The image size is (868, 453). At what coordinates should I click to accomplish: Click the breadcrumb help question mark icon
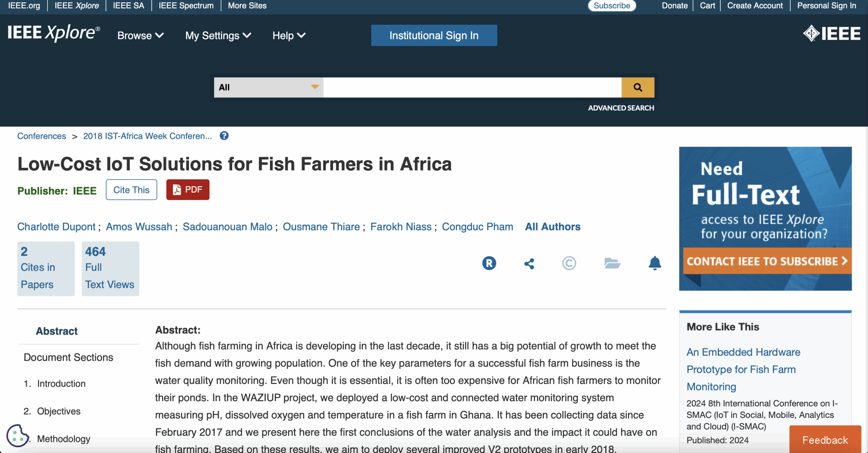(224, 136)
